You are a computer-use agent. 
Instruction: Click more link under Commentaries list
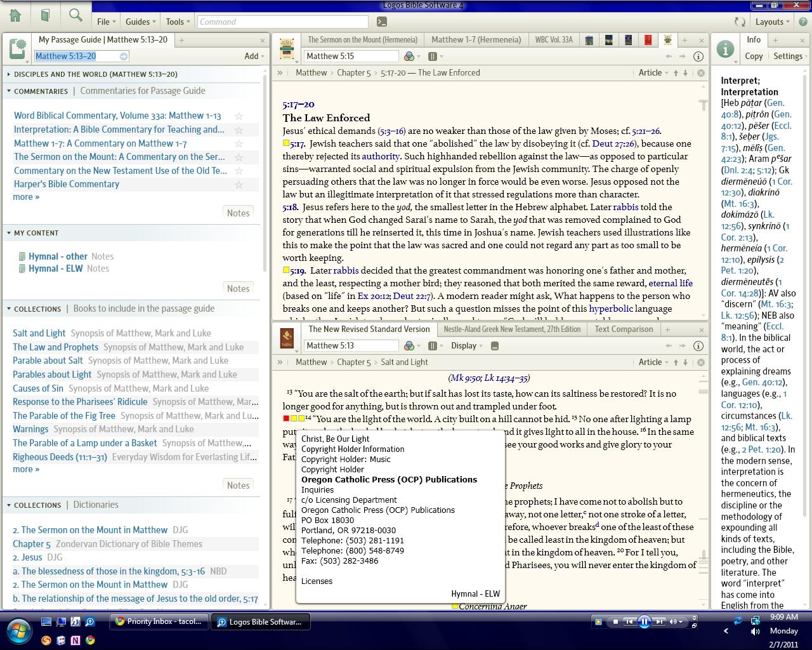tap(26, 197)
